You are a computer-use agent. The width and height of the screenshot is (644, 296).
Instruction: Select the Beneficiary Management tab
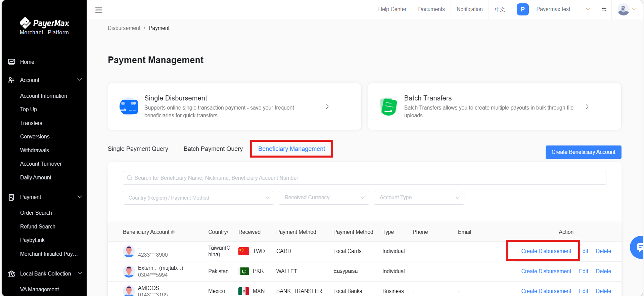[x=291, y=149]
